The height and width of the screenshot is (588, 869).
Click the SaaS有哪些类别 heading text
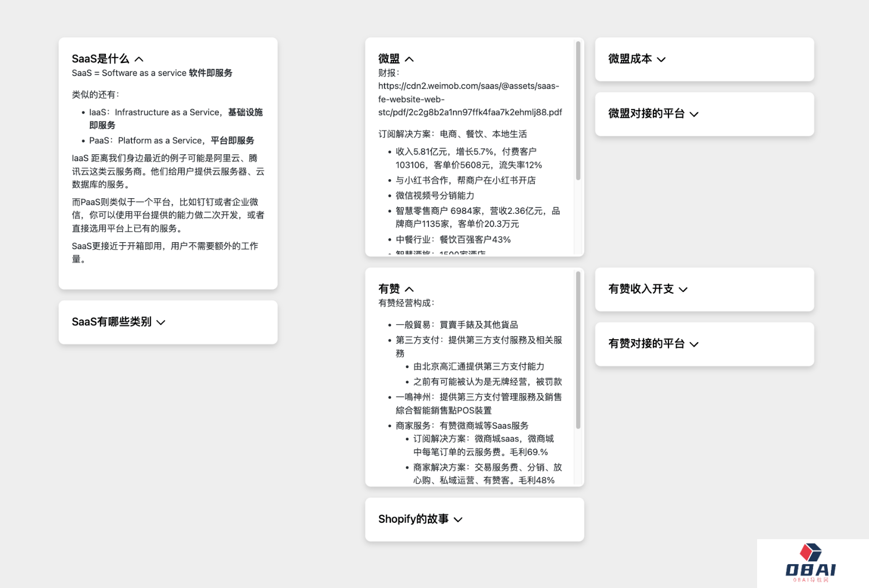click(x=111, y=322)
